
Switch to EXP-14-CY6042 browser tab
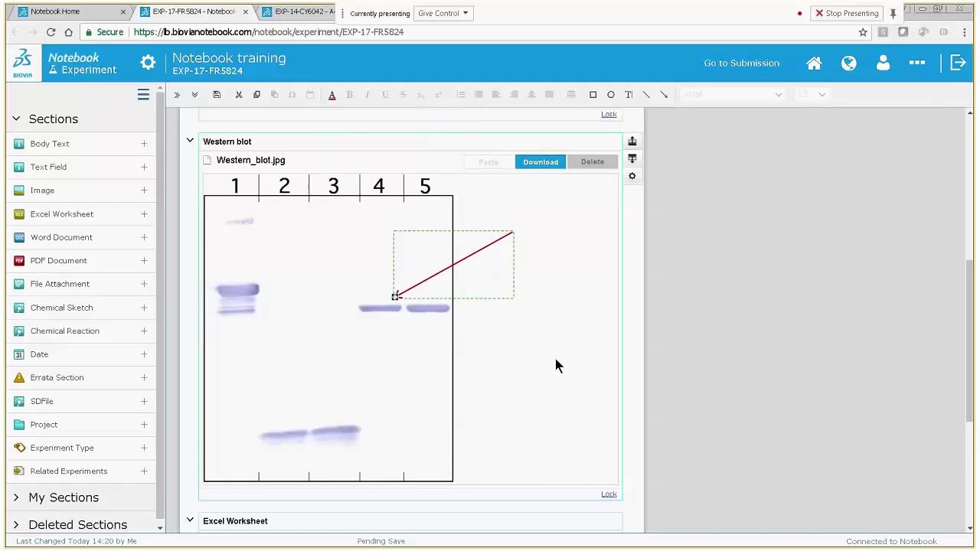[299, 11]
